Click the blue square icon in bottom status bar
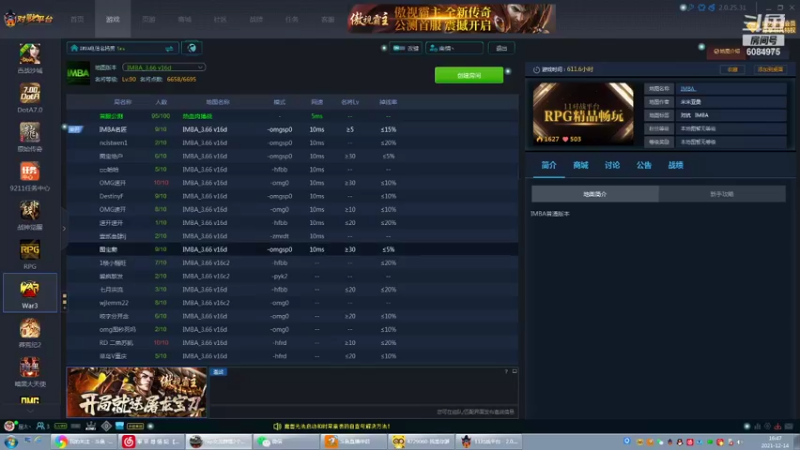This screenshot has height=450, width=800. [119, 426]
